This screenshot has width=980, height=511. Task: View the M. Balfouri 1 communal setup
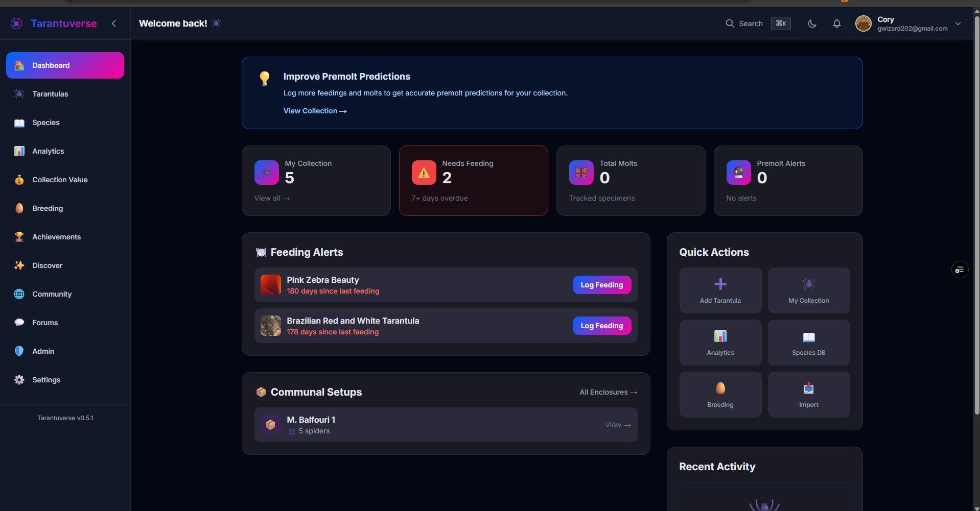[x=446, y=425]
